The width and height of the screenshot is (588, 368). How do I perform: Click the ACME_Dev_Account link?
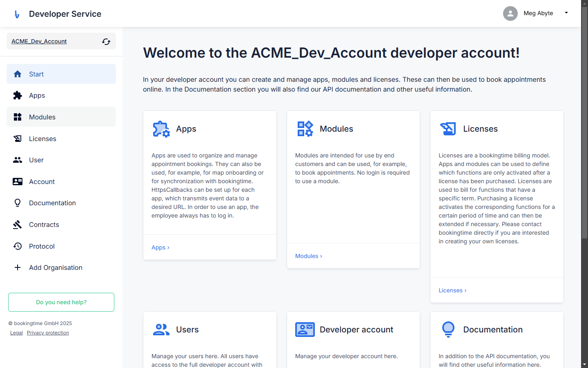pos(39,41)
